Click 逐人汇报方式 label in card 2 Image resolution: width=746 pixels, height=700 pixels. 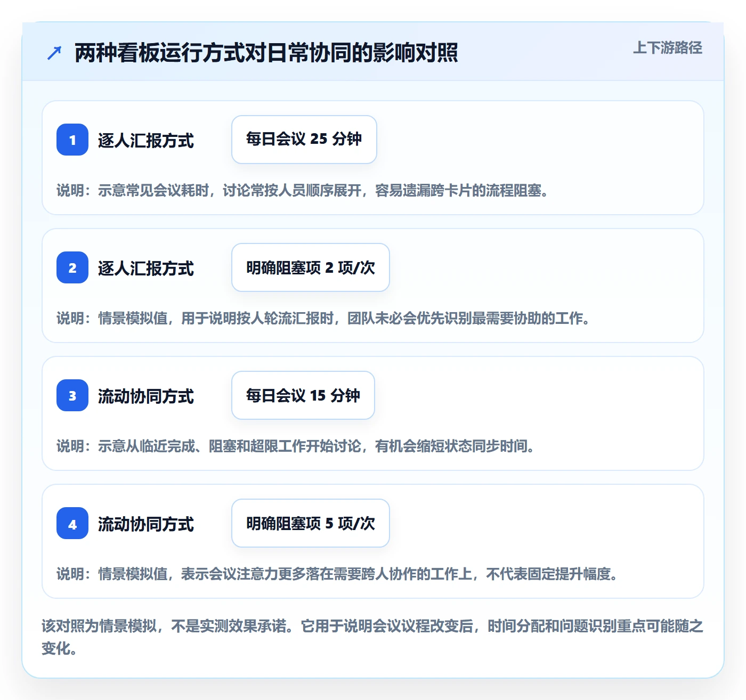point(146,268)
